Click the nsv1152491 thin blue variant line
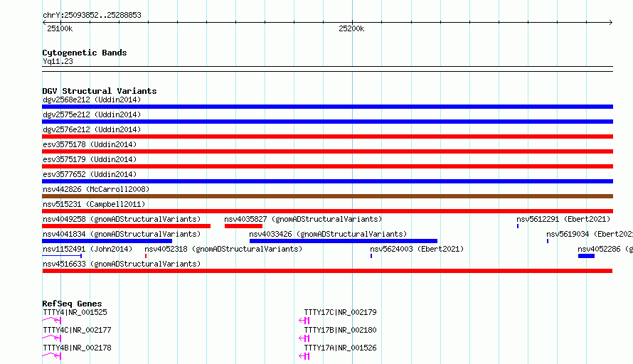This screenshot has height=364, width=633. (62, 256)
